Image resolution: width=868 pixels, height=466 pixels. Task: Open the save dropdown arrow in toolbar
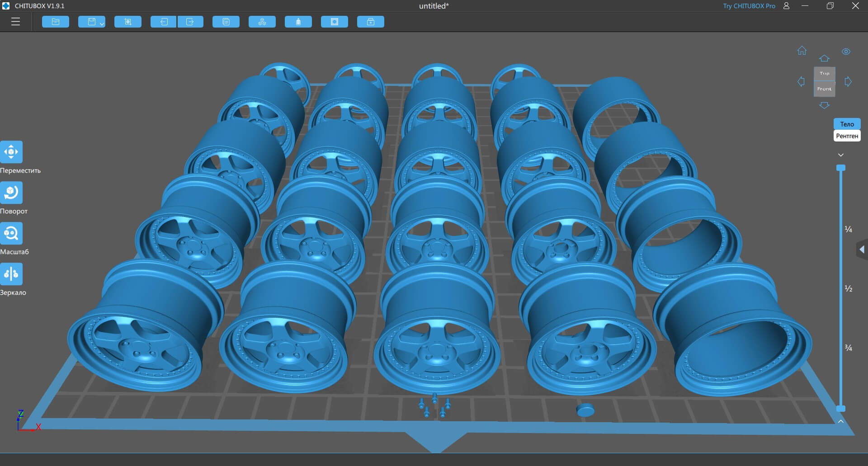[102, 24]
